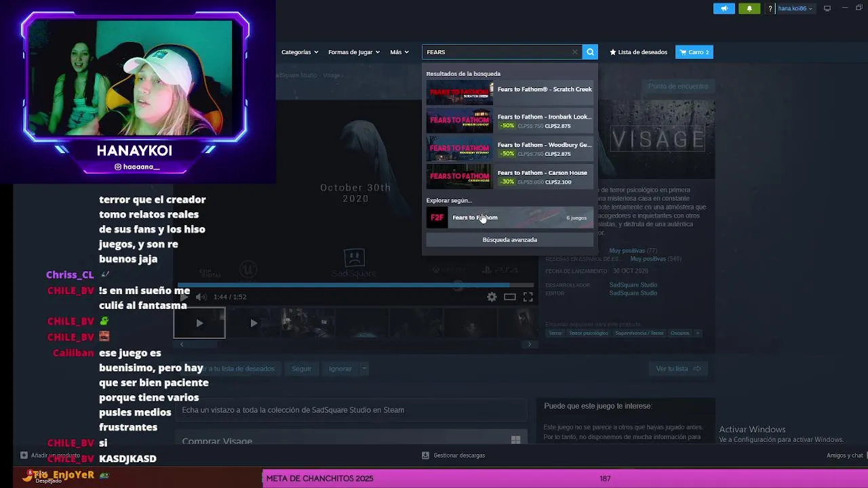Select Fears to Fathom Ironbark Lookout result
The height and width of the screenshot is (488, 868).
[x=510, y=121]
